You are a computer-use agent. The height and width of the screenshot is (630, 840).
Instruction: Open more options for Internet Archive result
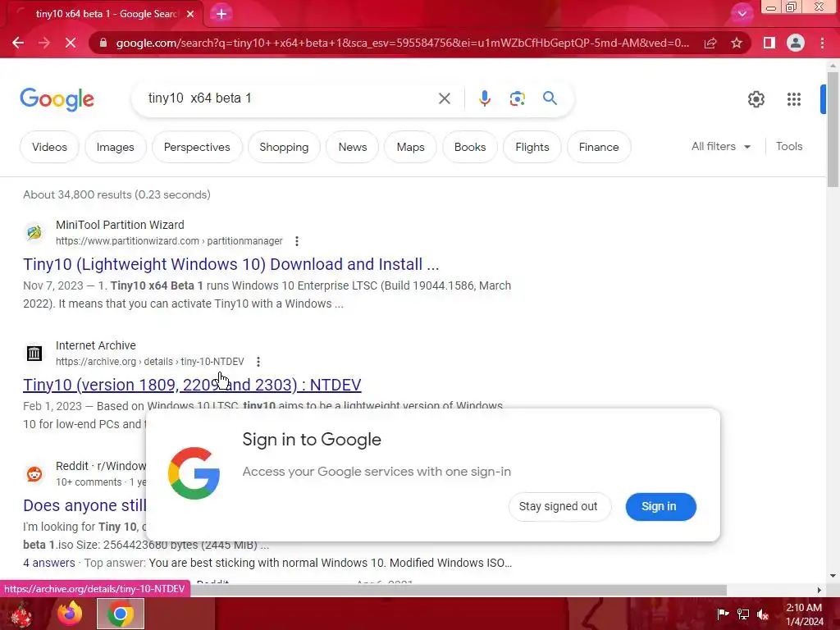(x=258, y=362)
